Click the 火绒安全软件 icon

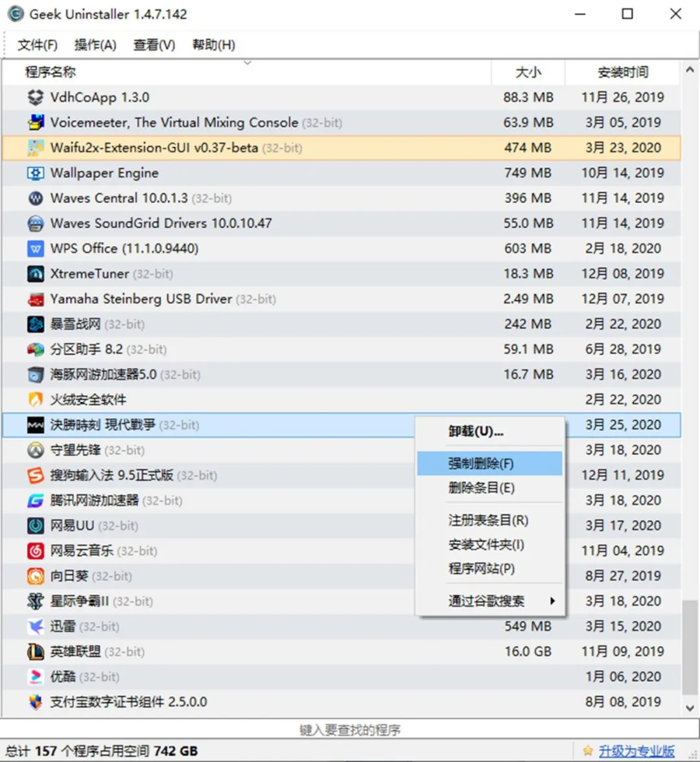point(35,400)
